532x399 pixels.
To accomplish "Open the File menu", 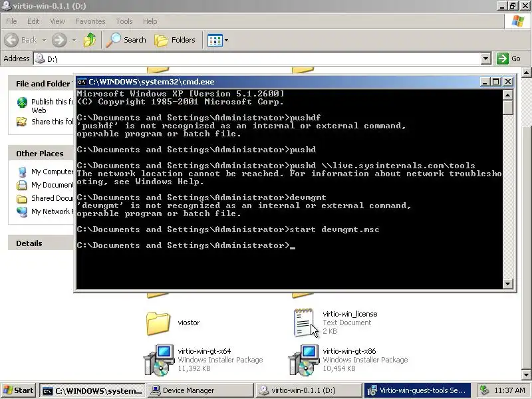I will tap(11, 21).
